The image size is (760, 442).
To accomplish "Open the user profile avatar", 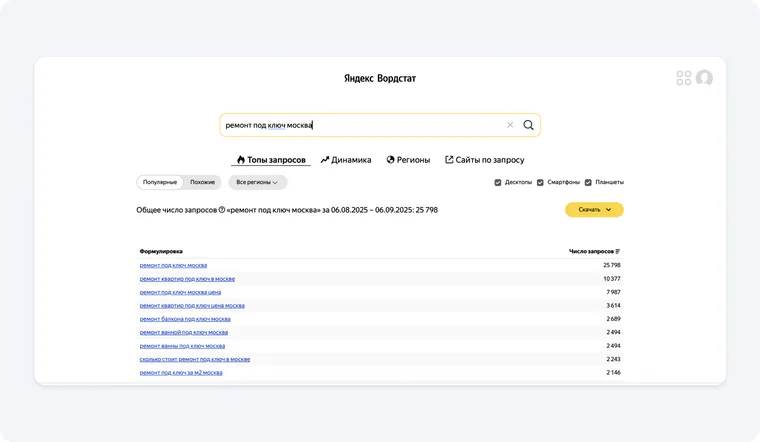I will pos(704,78).
